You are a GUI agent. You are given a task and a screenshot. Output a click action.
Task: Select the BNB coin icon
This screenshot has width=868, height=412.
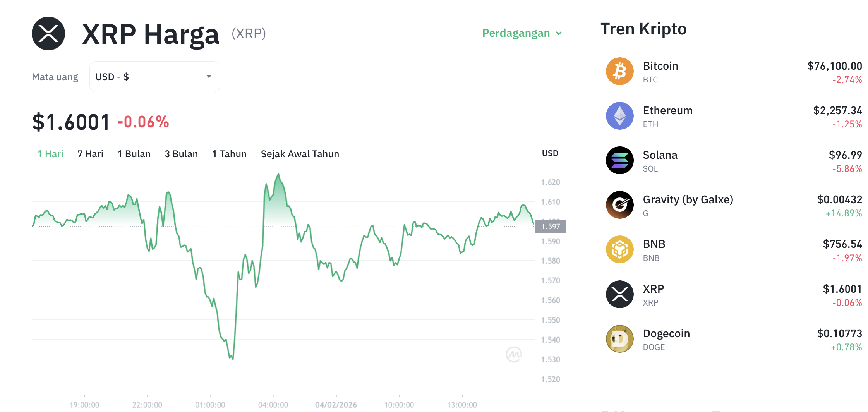[x=619, y=249]
